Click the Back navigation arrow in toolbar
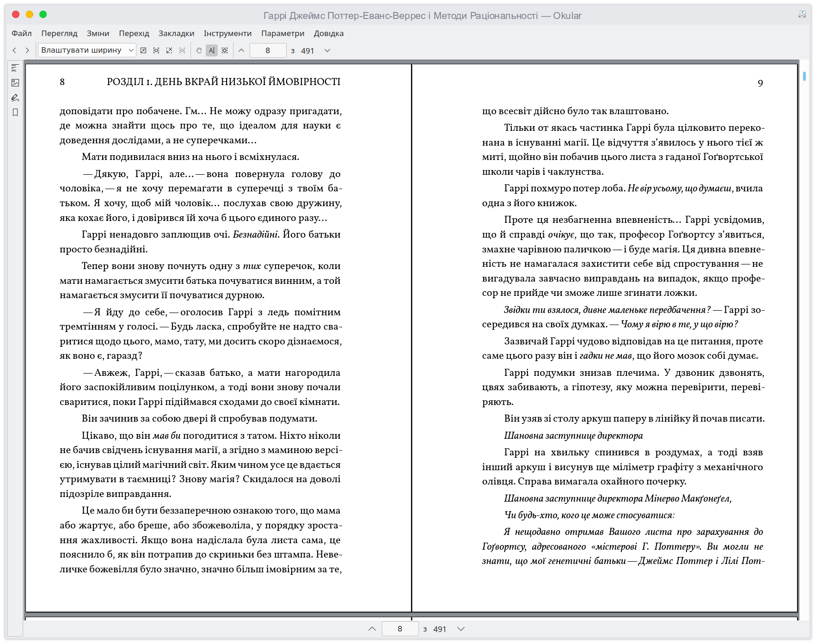816x644 pixels. [x=14, y=50]
